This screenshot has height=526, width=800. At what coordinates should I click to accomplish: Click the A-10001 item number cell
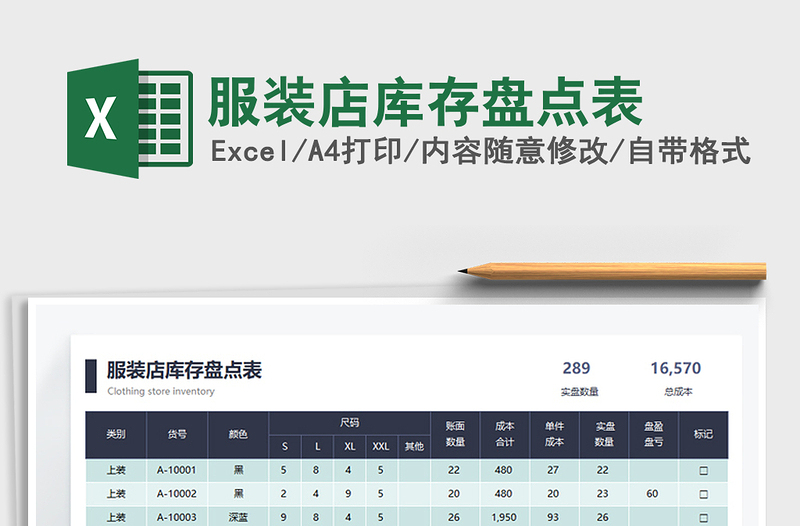(x=177, y=470)
